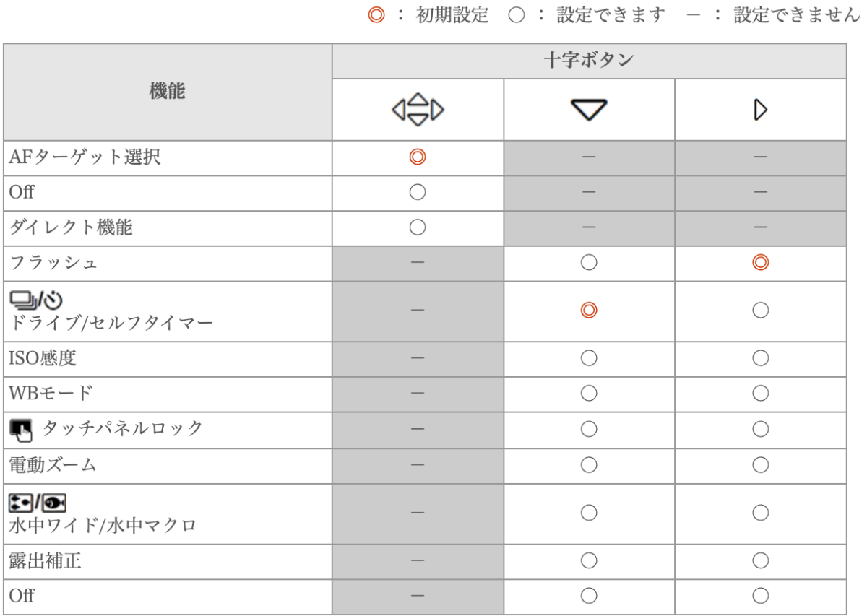The image size is (867, 616).
Task: Click the タッチパネルロック label text
Action: pyautogui.click(x=123, y=429)
